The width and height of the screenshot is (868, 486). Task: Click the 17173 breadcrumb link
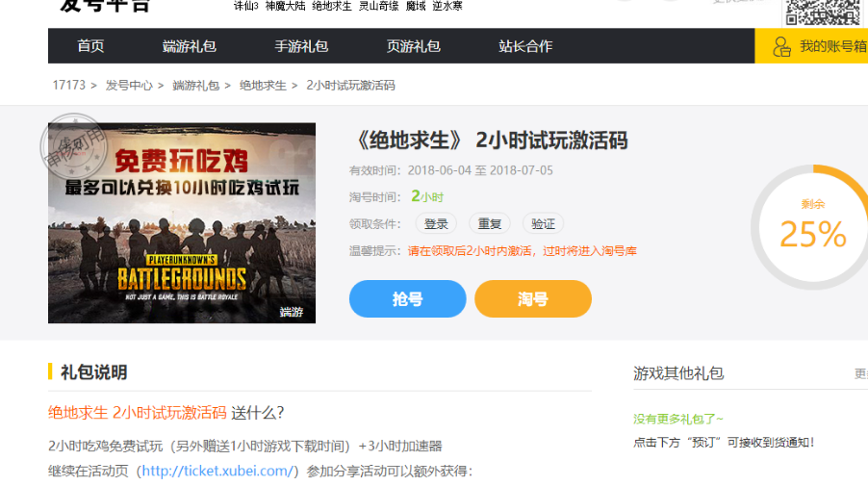pyautogui.click(x=68, y=86)
